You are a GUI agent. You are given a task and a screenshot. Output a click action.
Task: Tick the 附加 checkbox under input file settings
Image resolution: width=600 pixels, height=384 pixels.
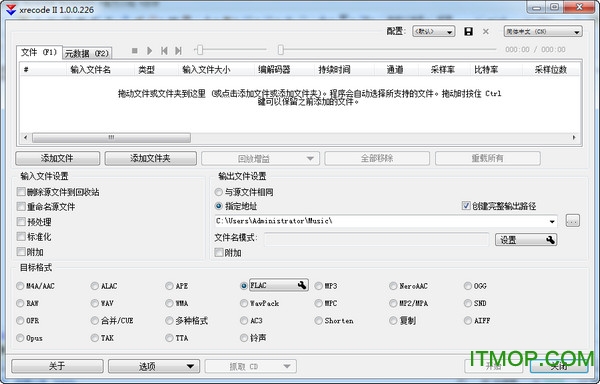21,252
